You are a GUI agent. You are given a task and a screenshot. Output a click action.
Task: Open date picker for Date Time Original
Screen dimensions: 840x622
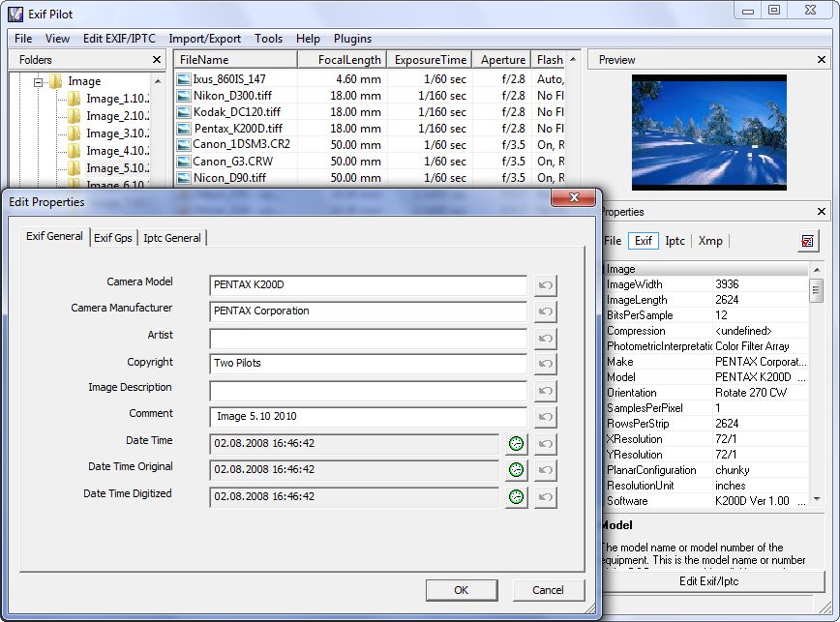click(516, 470)
